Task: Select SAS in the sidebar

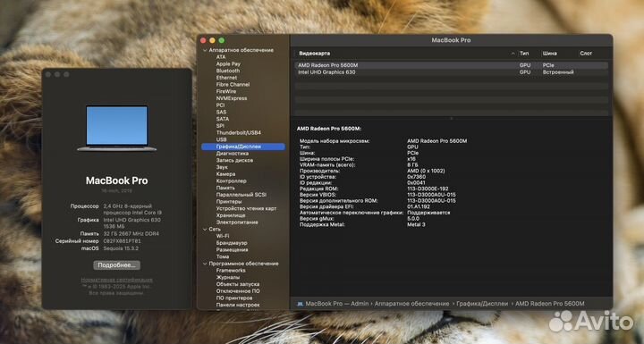Action: pos(221,112)
